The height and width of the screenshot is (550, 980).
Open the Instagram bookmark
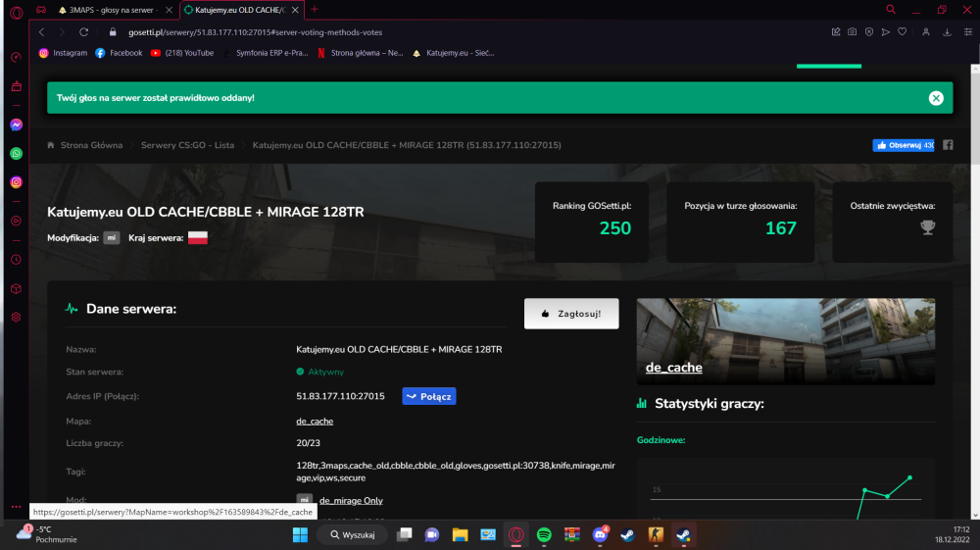click(63, 53)
